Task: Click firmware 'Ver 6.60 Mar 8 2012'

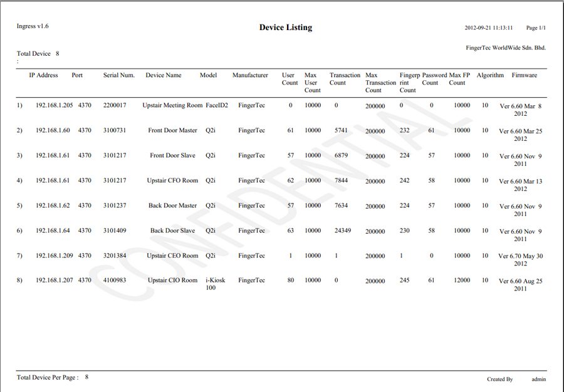Action: 521,110
